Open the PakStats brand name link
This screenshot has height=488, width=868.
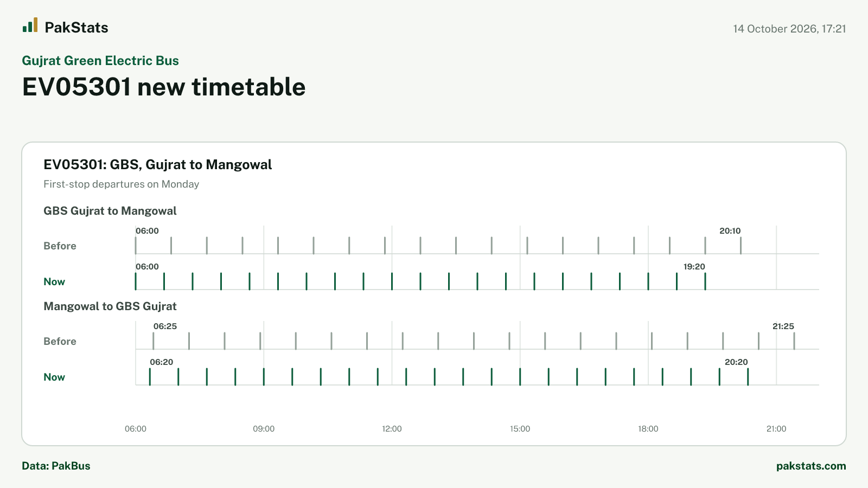pyautogui.click(x=76, y=28)
